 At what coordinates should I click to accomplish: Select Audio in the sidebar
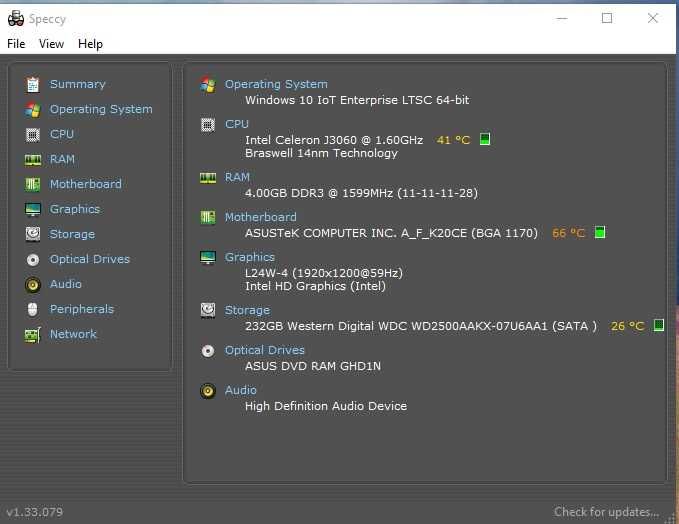(x=65, y=284)
